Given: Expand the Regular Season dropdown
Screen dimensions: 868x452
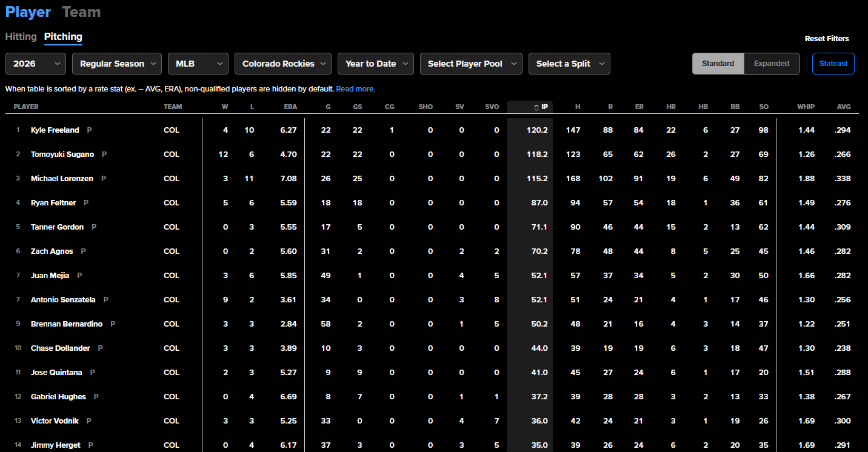Looking at the screenshot, I should click(x=117, y=64).
